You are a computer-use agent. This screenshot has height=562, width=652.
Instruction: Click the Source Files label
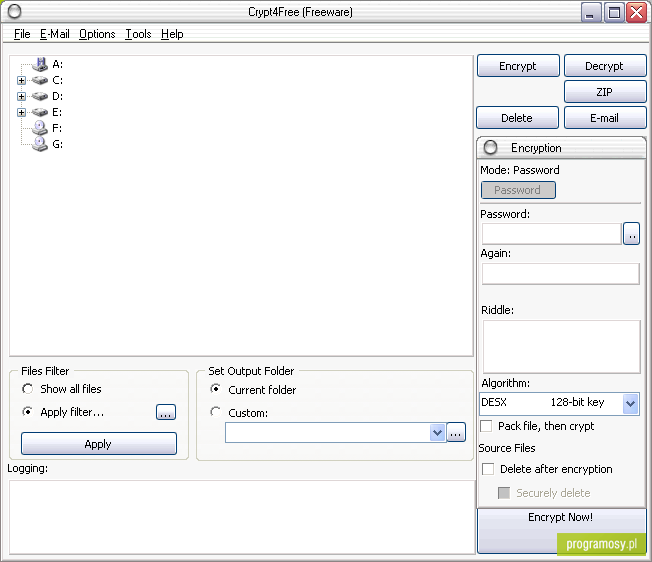pos(507,448)
